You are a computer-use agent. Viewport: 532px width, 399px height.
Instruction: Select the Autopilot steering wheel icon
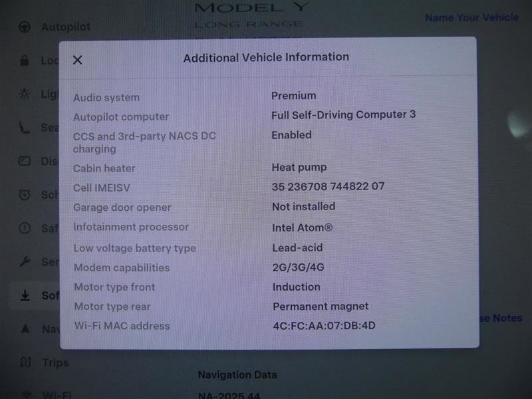(24, 27)
